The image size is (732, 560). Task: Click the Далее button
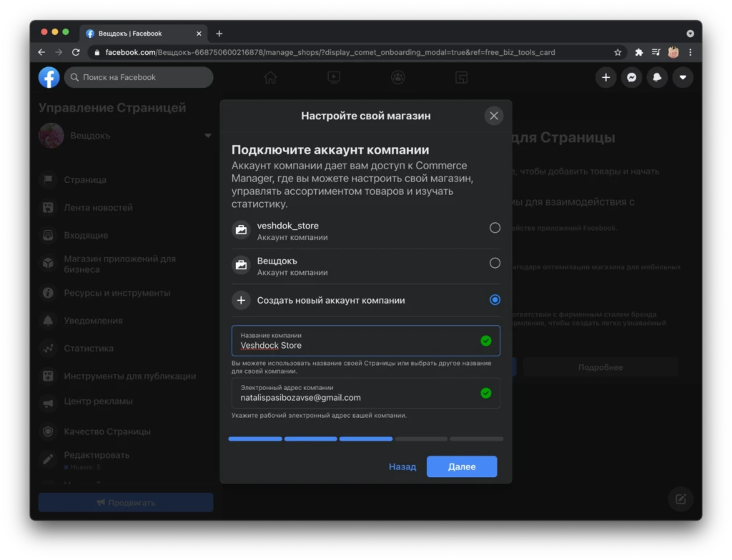coord(462,466)
